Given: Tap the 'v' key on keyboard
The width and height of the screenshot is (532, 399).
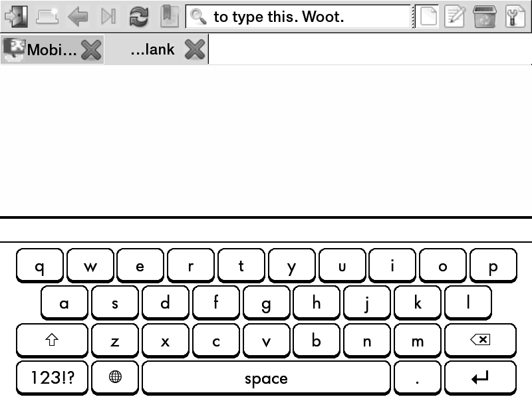Looking at the screenshot, I should [267, 340].
